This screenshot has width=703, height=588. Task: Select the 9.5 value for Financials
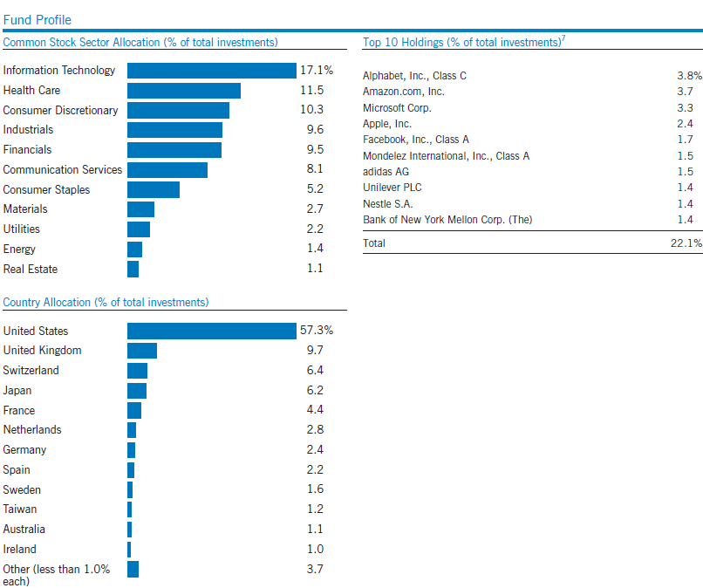(x=315, y=149)
